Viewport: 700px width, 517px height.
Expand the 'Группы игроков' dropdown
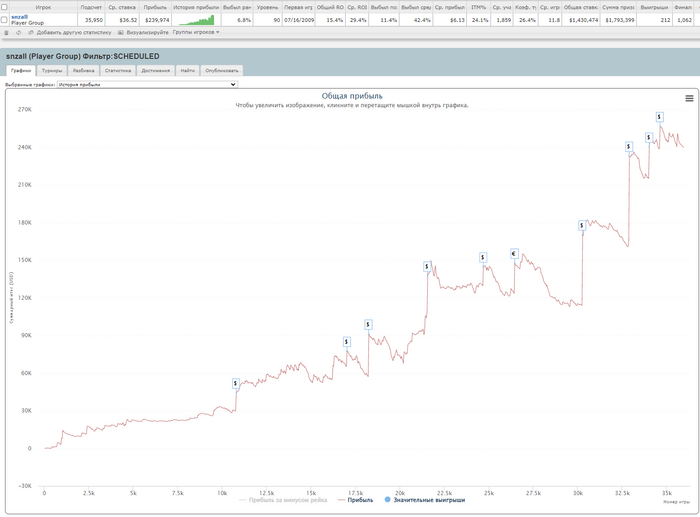point(196,32)
